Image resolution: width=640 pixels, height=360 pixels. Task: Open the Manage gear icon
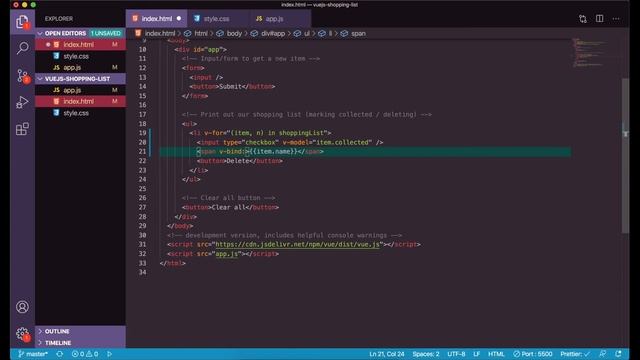coord(22,334)
